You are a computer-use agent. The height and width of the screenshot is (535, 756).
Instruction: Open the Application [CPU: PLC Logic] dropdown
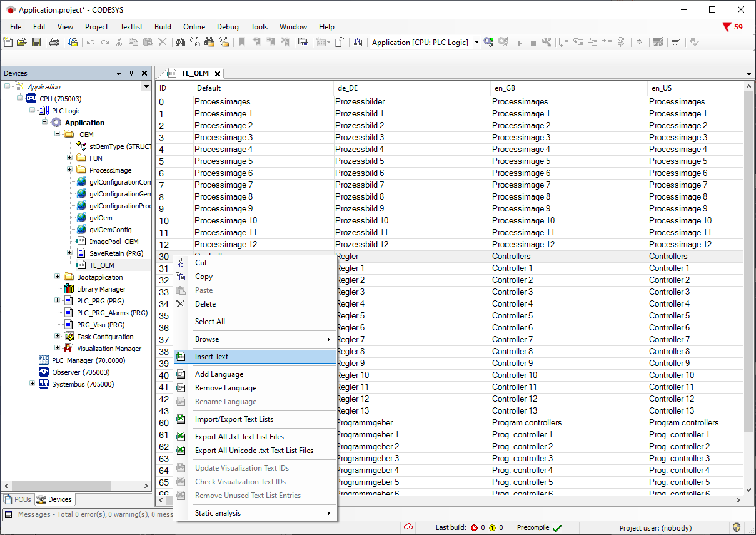pyautogui.click(x=476, y=43)
